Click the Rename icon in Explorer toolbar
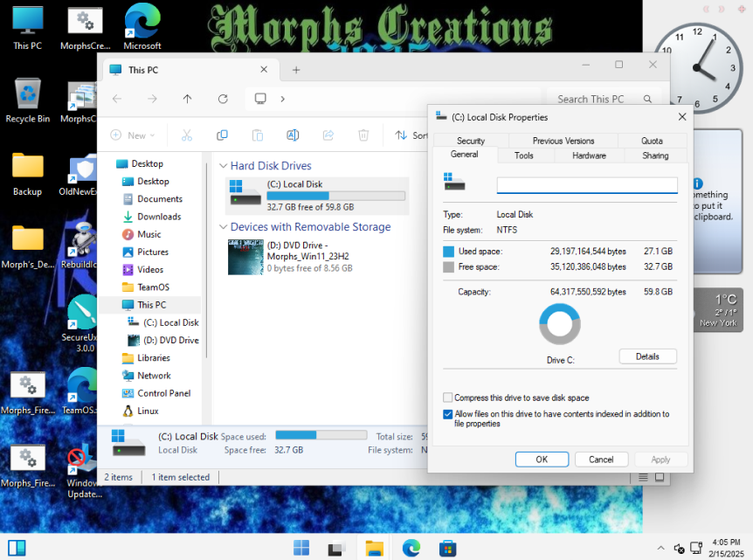Image resolution: width=753 pixels, height=560 pixels. pyautogui.click(x=293, y=135)
